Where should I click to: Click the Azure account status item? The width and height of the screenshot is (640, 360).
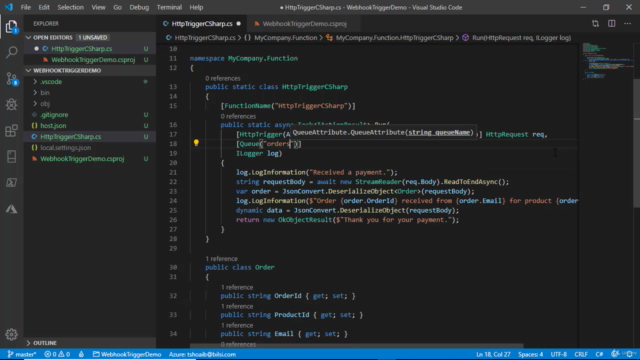202,354
